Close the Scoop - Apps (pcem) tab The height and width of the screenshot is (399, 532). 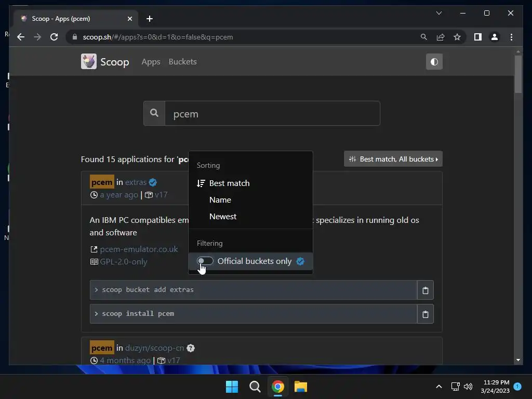click(x=129, y=19)
